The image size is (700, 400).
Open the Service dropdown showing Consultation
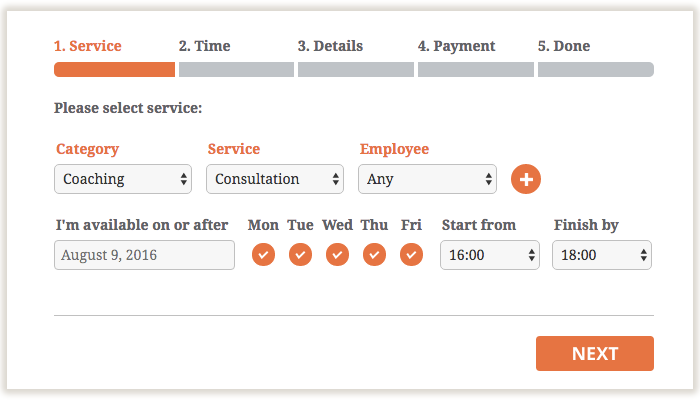point(275,179)
